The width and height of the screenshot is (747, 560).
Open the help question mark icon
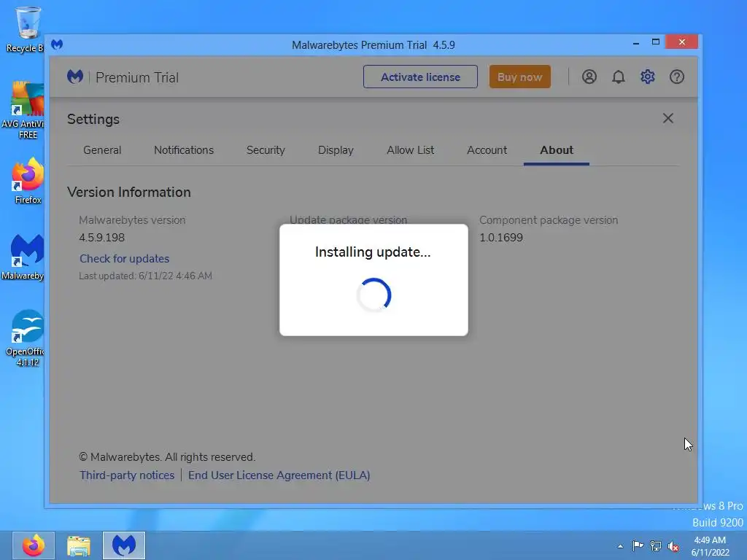point(676,77)
